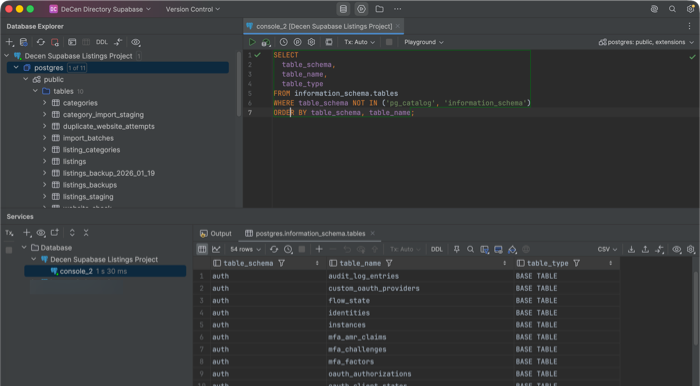Select listings_backup_2026_01_19 table
The width and height of the screenshot is (700, 386).
click(x=108, y=173)
